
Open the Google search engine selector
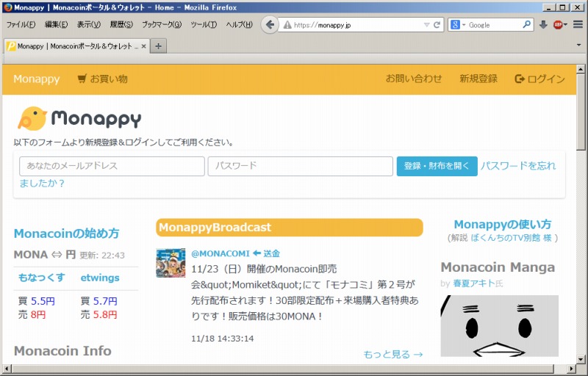point(457,25)
